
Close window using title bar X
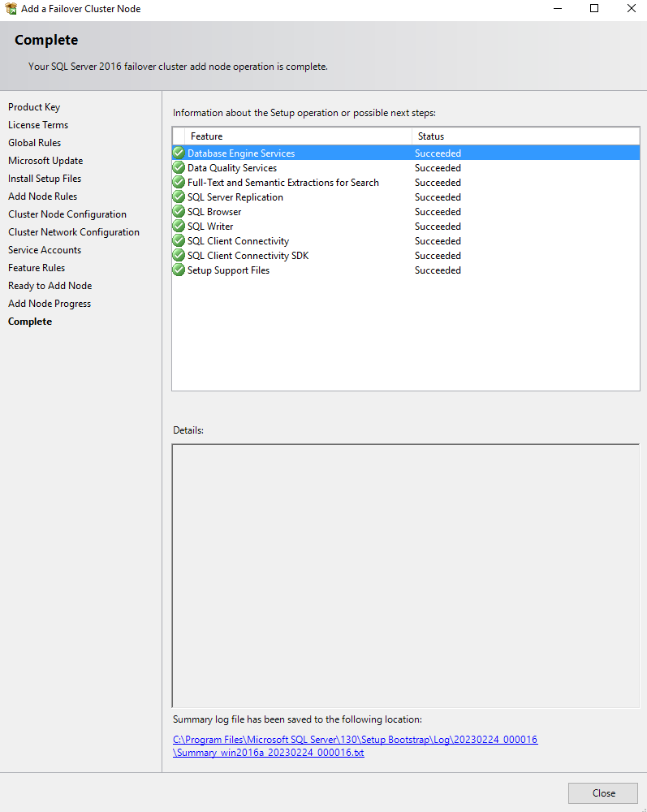click(x=632, y=8)
